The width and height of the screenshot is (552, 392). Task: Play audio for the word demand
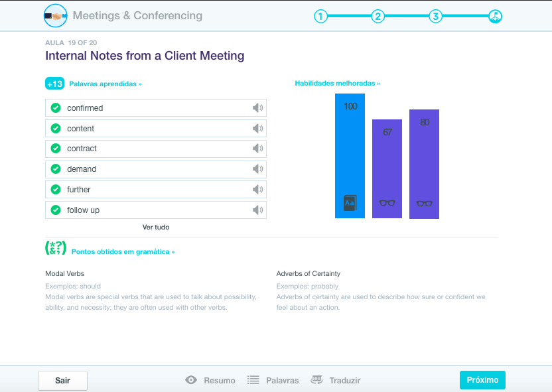(x=257, y=169)
